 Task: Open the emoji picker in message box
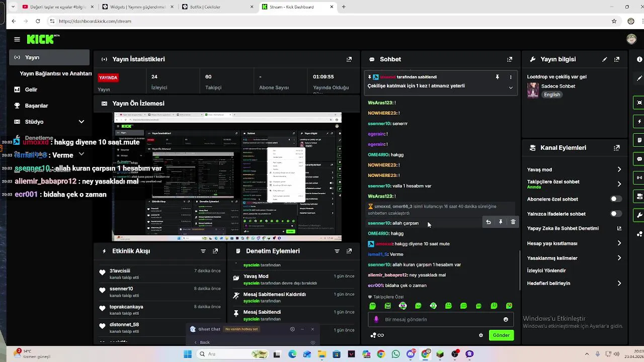506,319
